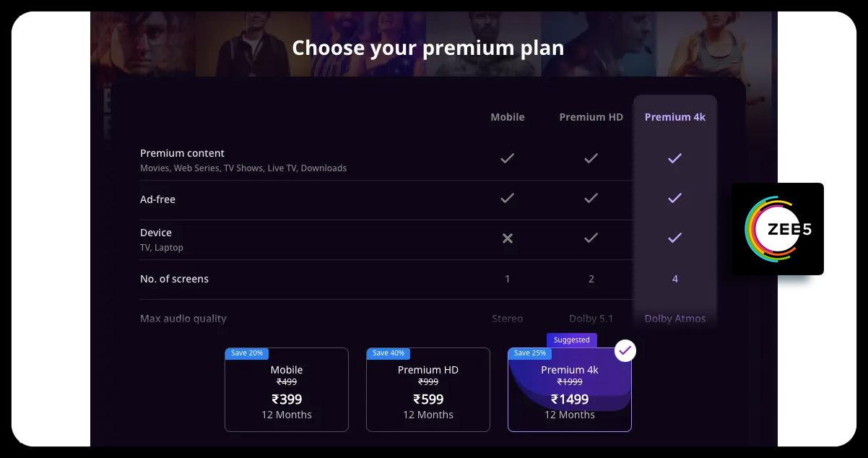The width and height of the screenshot is (868, 458).
Task: Click Ad-free checkmark under Mobile column
Action: point(508,198)
